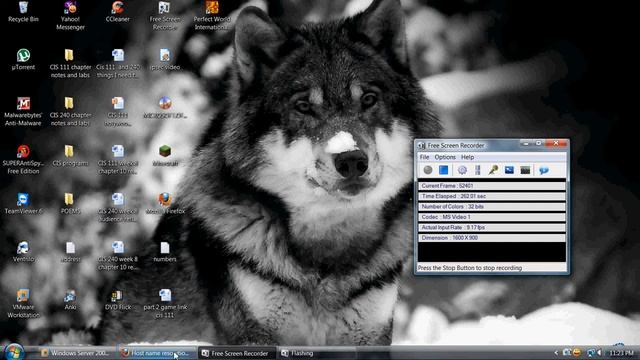Select the Actual Input Rate row

[492, 227]
